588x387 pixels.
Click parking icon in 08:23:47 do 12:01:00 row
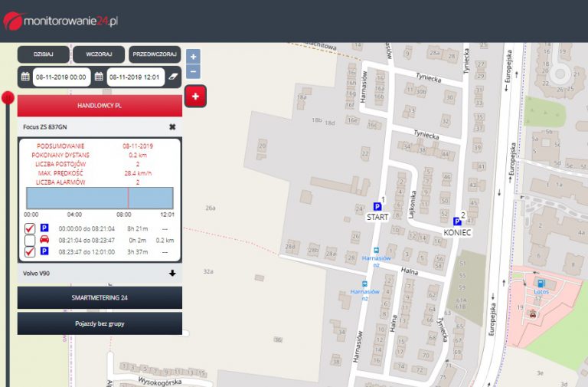click(x=44, y=251)
